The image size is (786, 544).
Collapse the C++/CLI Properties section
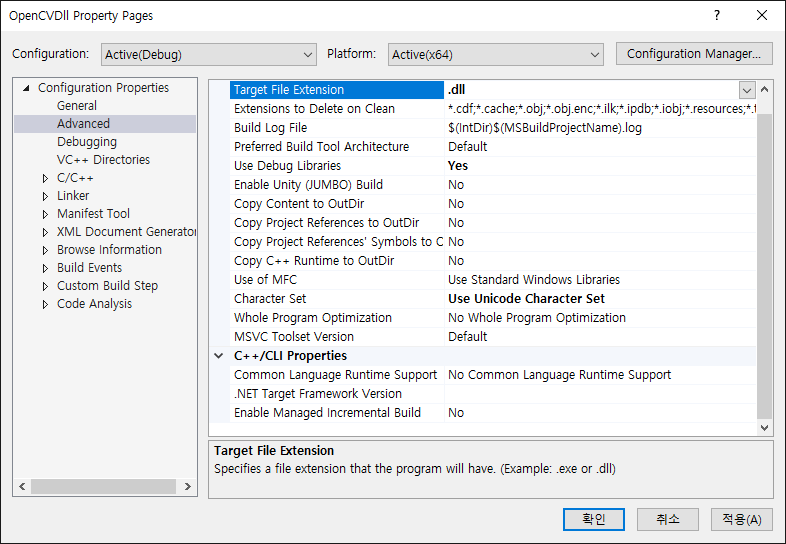pos(219,356)
